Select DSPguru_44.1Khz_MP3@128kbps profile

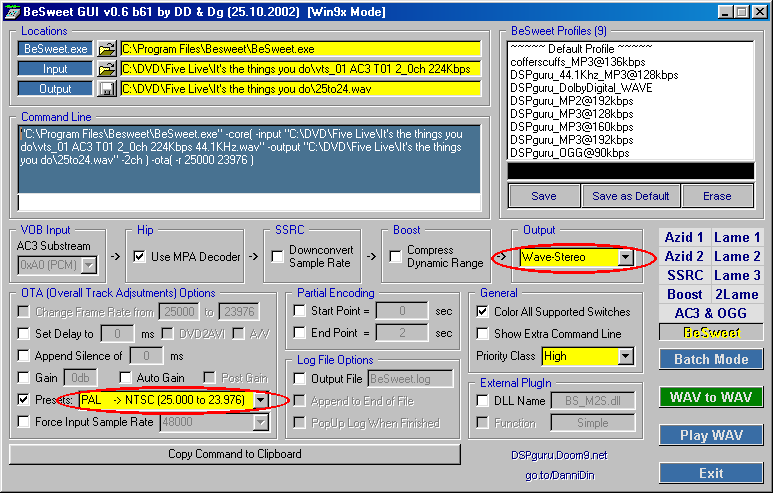point(631,75)
